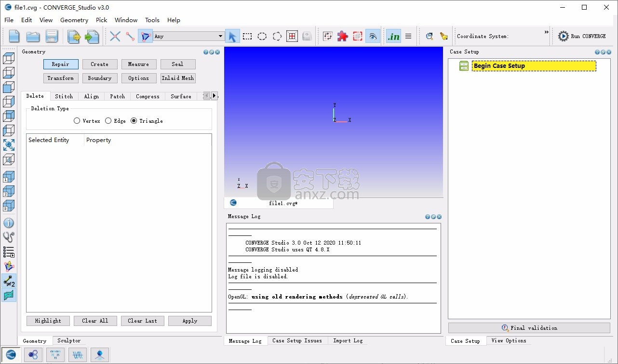Open the Any entity filter dropdown
This screenshot has width=618, height=364.
[188, 36]
